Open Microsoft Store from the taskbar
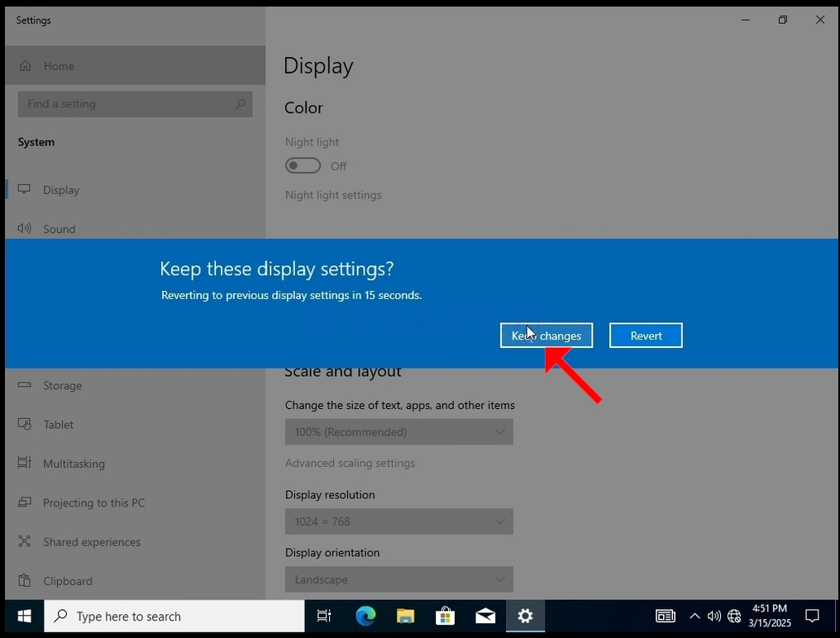Screen dimensions: 840x638 pyautogui.click(x=445, y=616)
